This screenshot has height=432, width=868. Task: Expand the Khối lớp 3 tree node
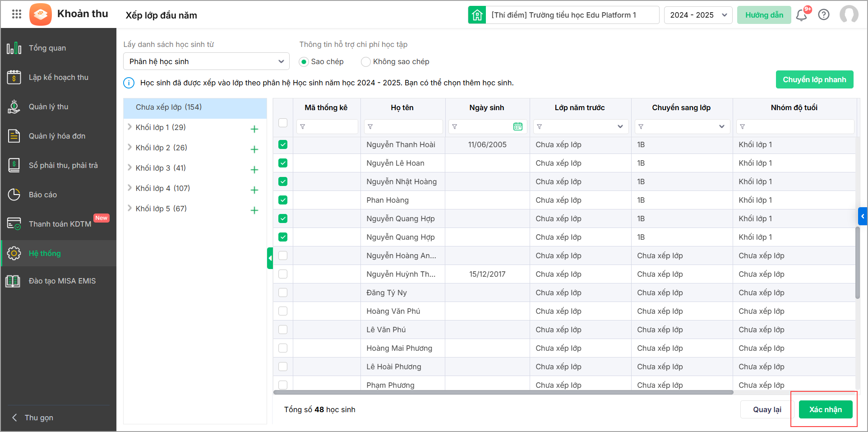click(130, 168)
